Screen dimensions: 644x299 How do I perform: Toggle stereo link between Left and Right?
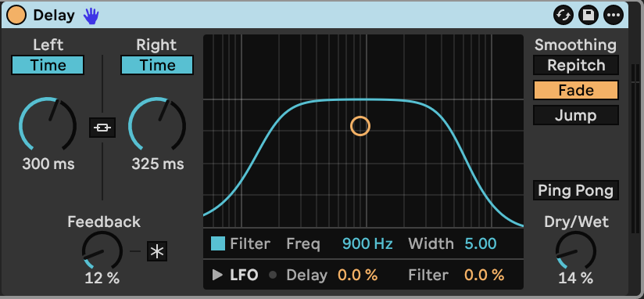(102, 128)
